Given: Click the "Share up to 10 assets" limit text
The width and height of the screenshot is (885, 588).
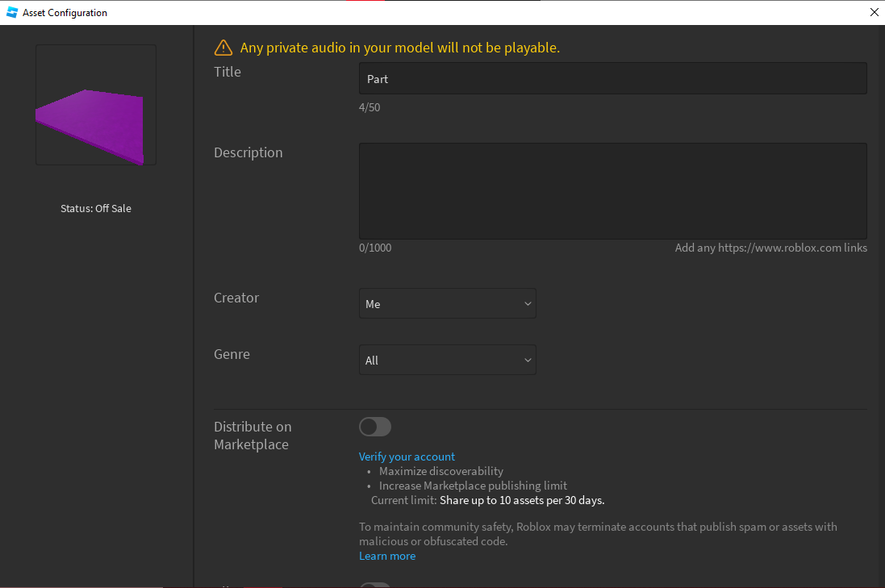Looking at the screenshot, I should pos(520,500).
